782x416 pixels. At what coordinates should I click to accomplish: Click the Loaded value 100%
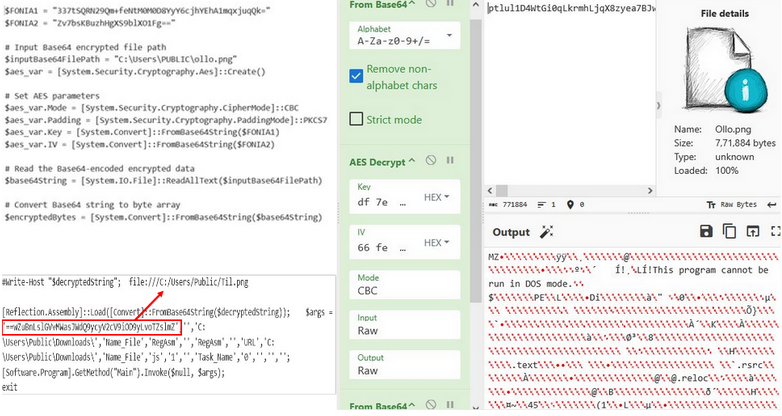tap(727, 171)
